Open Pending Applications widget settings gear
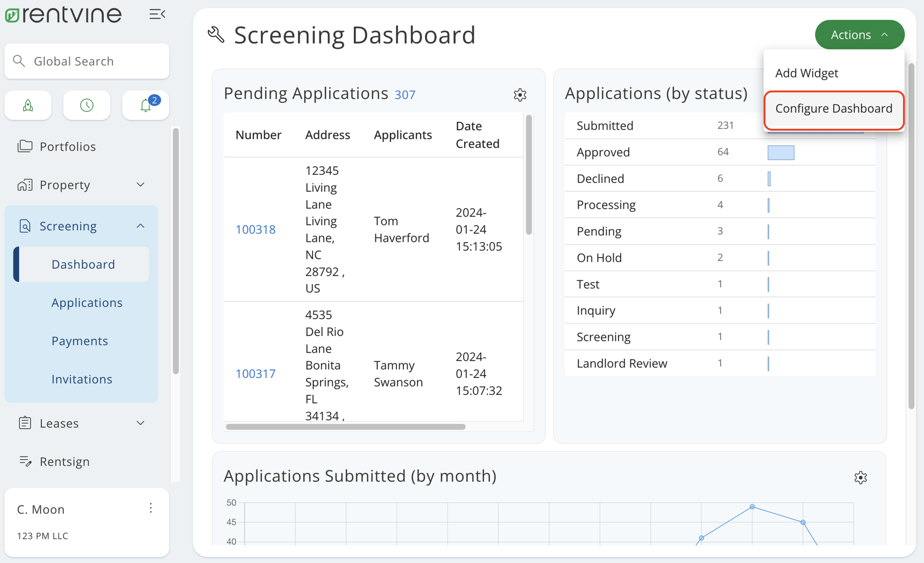The image size is (924, 563). pyautogui.click(x=520, y=95)
